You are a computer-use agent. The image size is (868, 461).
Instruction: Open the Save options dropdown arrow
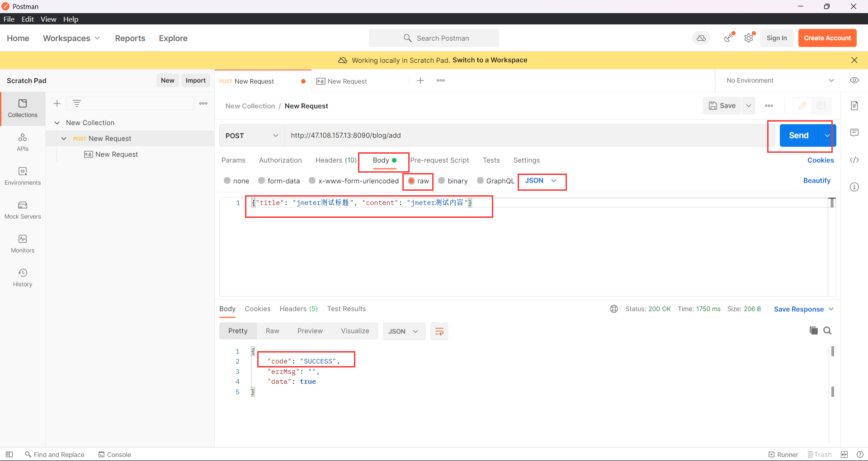coord(749,106)
